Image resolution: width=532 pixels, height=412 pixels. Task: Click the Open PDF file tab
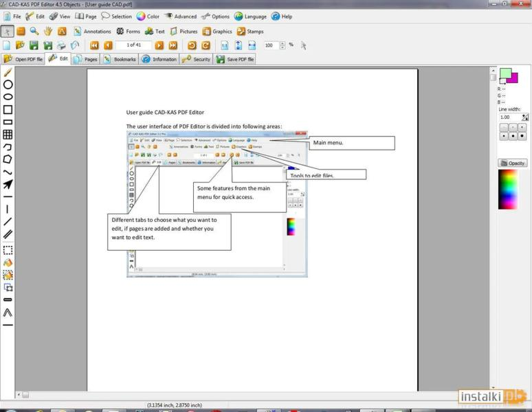coord(23,59)
